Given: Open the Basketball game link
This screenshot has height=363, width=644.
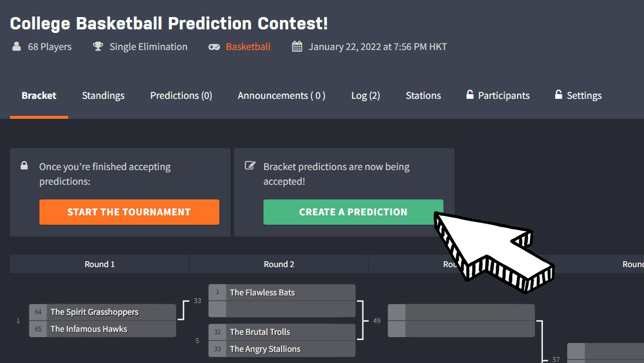Looking at the screenshot, I should [248, 46].
